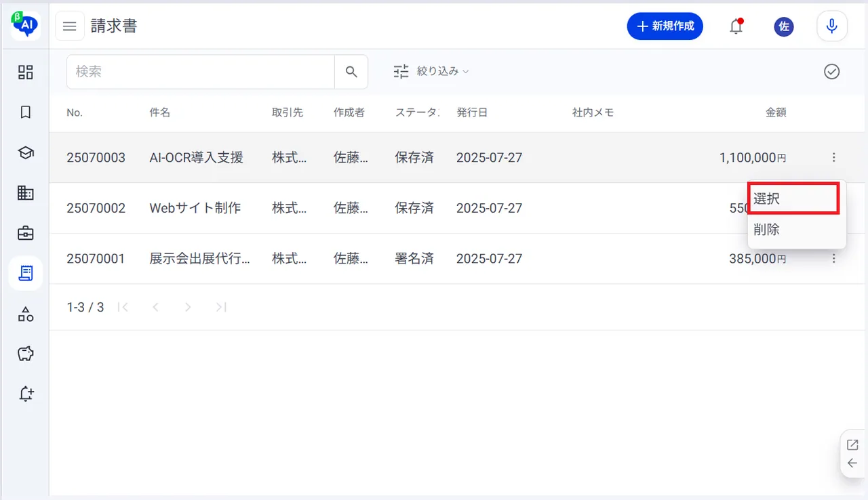Screen dimensions: 868x500
Task: Open the notifications bell
Action: tap(736, 26)
